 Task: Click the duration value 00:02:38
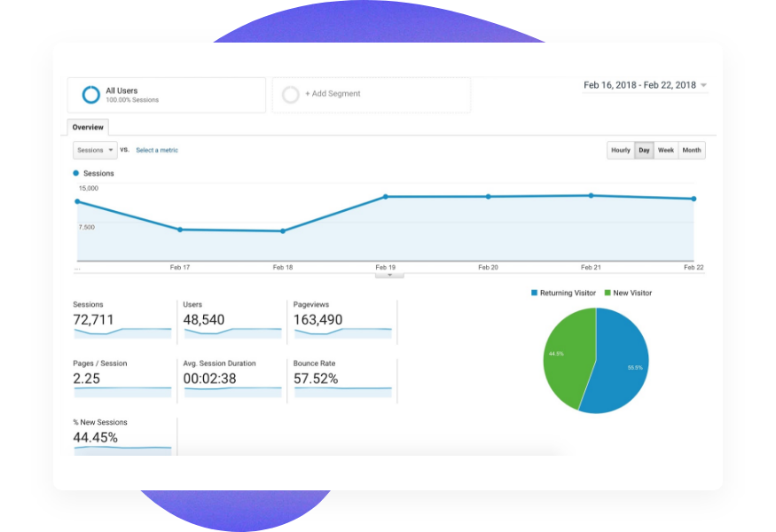click(210, 379)
